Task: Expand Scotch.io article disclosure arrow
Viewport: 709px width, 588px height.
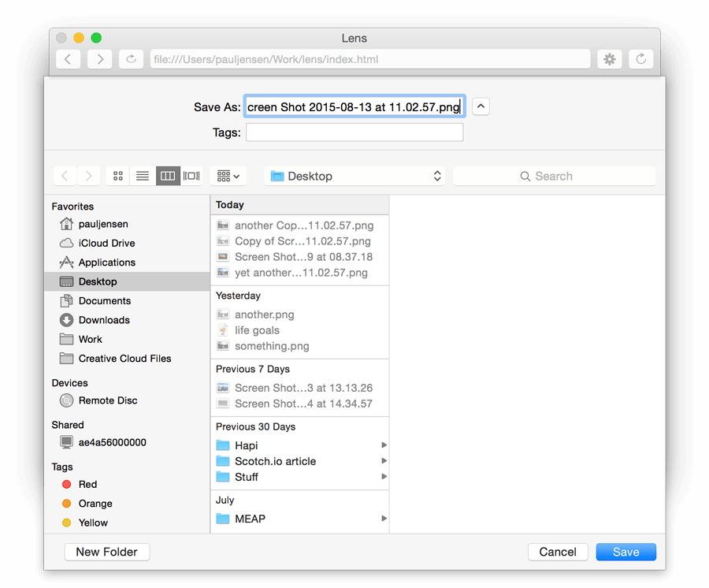Action: [384, 461]
